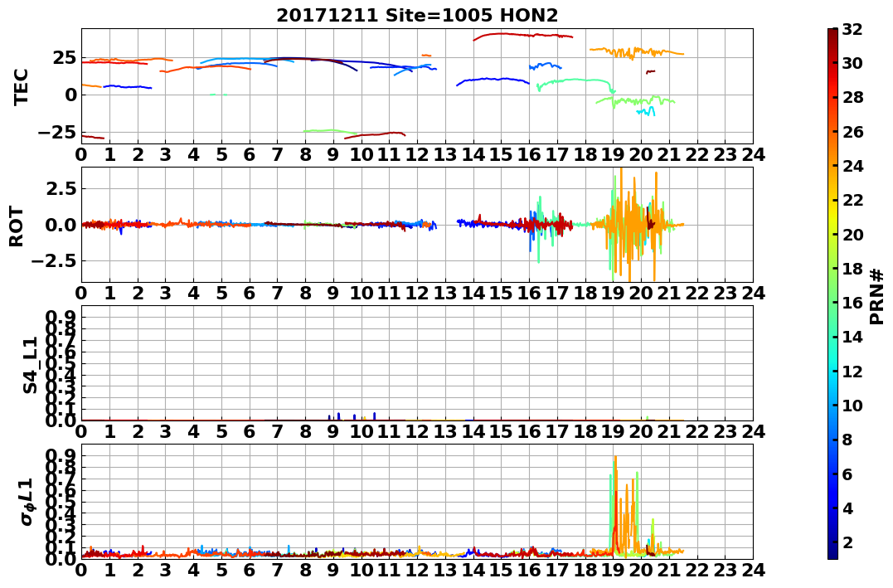
Task: Click the 'ROT' y-axis label
Action: (x=17, y=226)
